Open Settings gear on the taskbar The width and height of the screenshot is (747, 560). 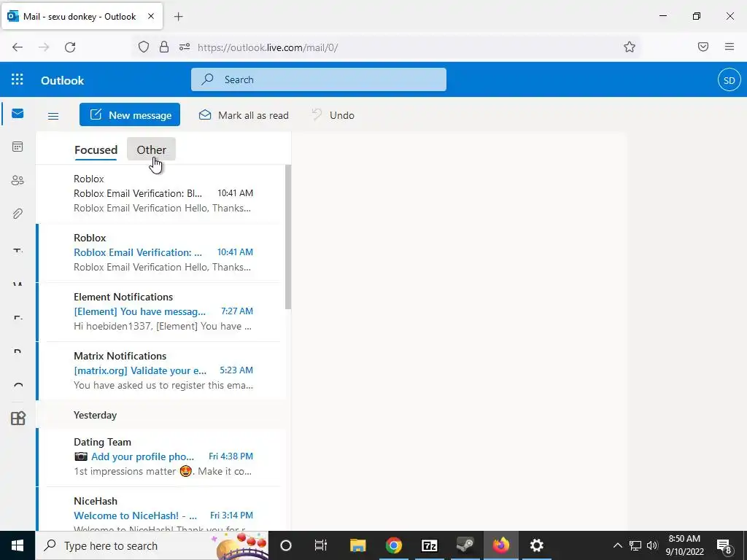[536, 545]
